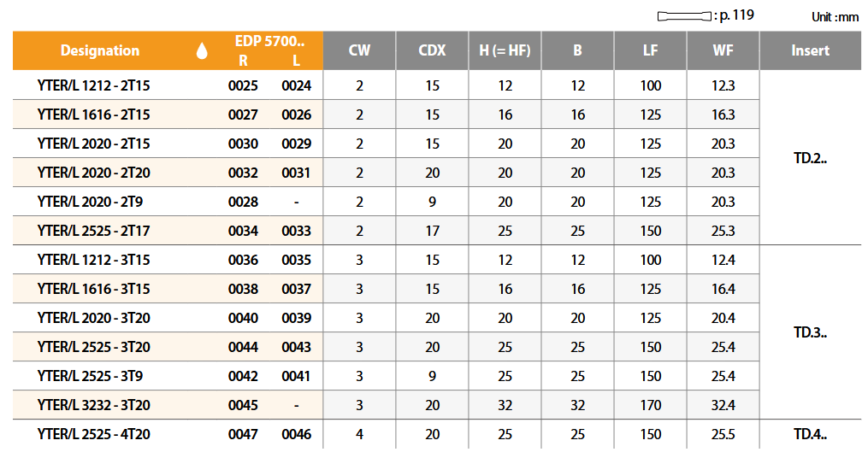Screen dimensions: 868x458
Task: Click designation YTER/L 3232 - 3T20
Action: tap(94, 405)
